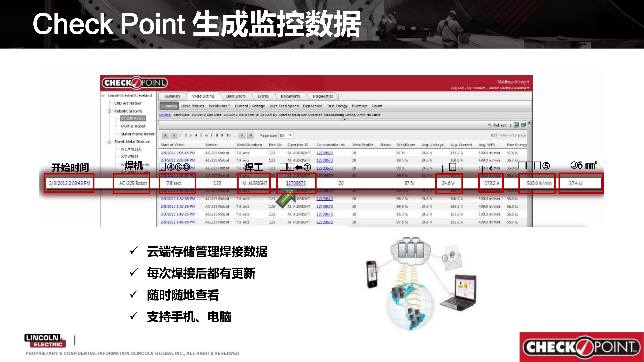The image size is (644, 362).
Task: Open the My Account link
Action: point(476,88)
